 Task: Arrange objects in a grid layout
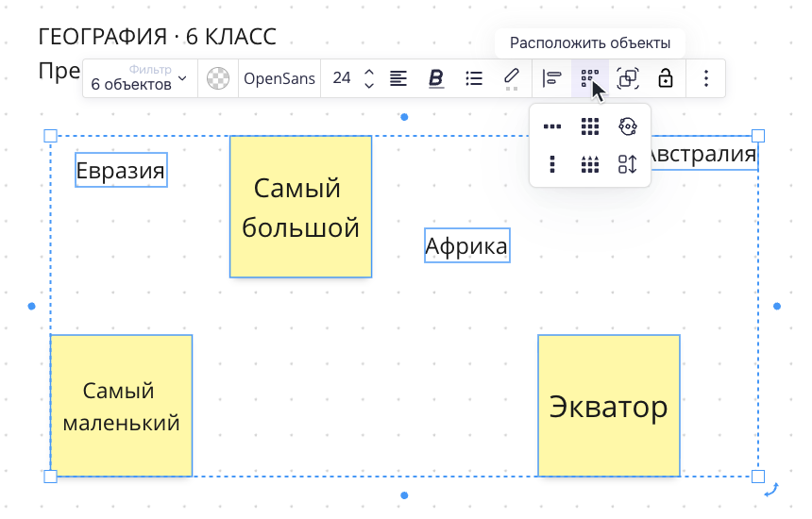(590, 126)
